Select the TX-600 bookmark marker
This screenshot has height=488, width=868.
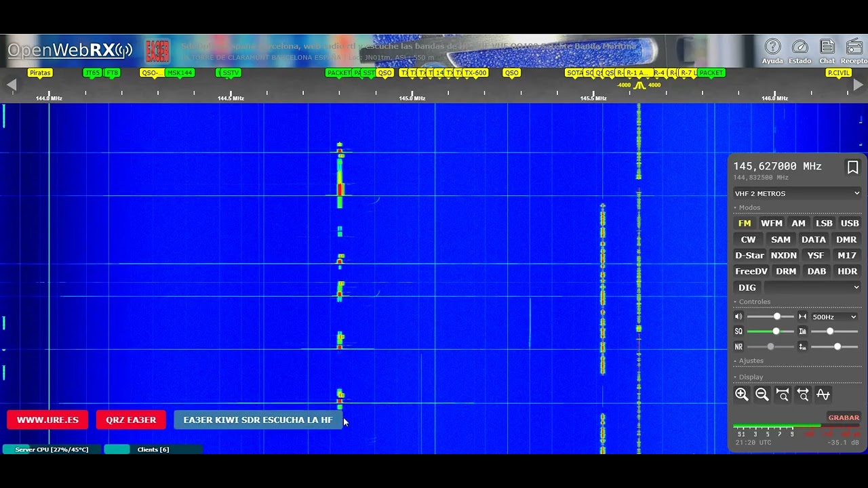coord(475,73)
